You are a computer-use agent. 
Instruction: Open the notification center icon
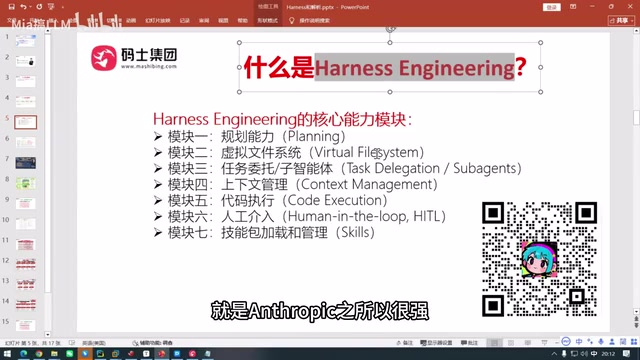(627, 353)
